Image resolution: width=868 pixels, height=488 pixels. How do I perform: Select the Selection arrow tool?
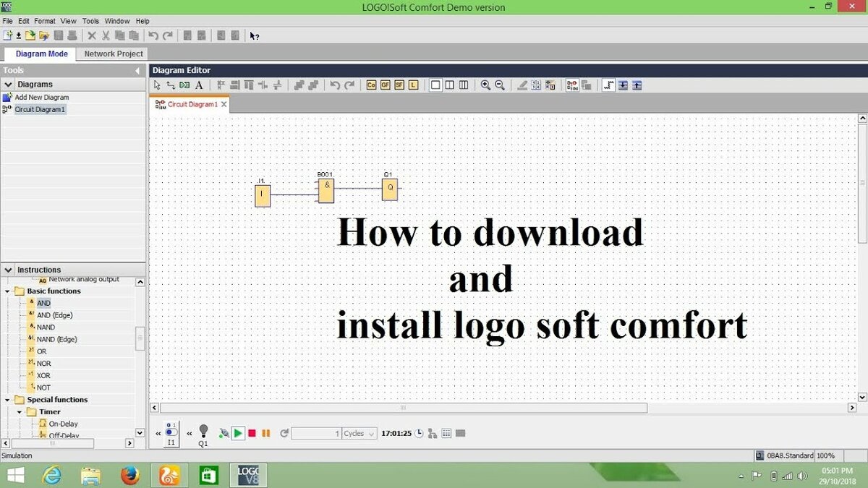158,85
